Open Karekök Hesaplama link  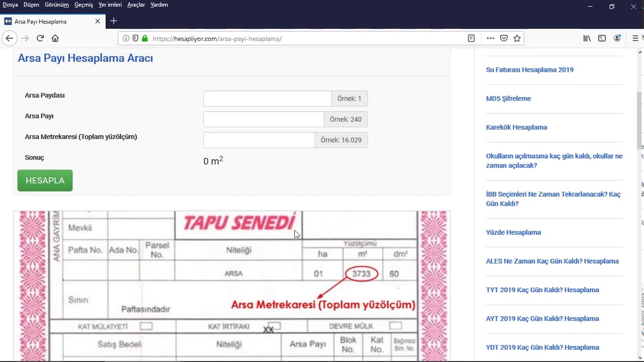517,127
